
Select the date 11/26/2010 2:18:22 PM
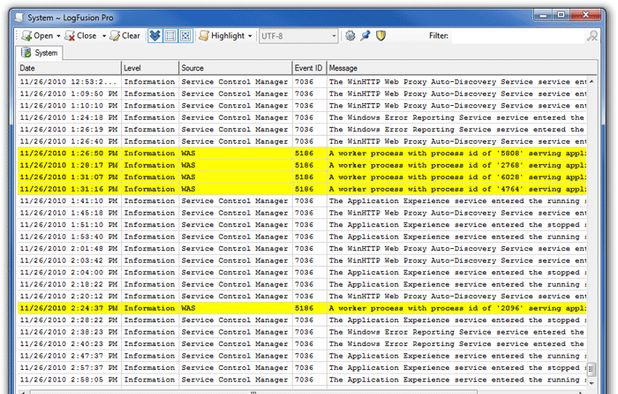pyautogui.click(x=69, y=284)
